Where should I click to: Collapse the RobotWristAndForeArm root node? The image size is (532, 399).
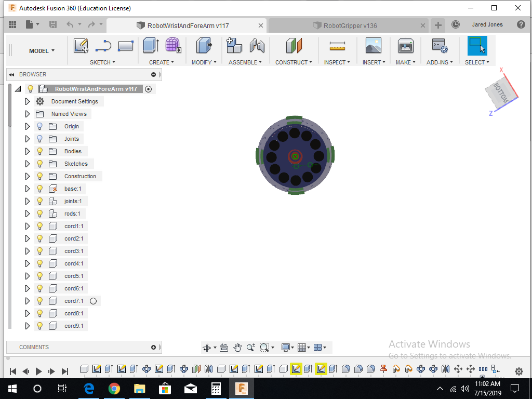[x=18, y=89]
